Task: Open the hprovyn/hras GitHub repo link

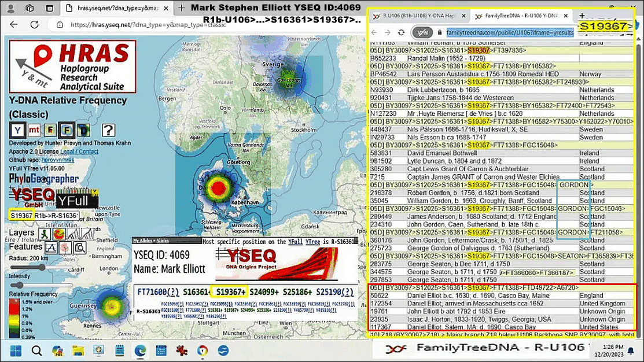Action: pyautogui.click(x=61, y=159)
